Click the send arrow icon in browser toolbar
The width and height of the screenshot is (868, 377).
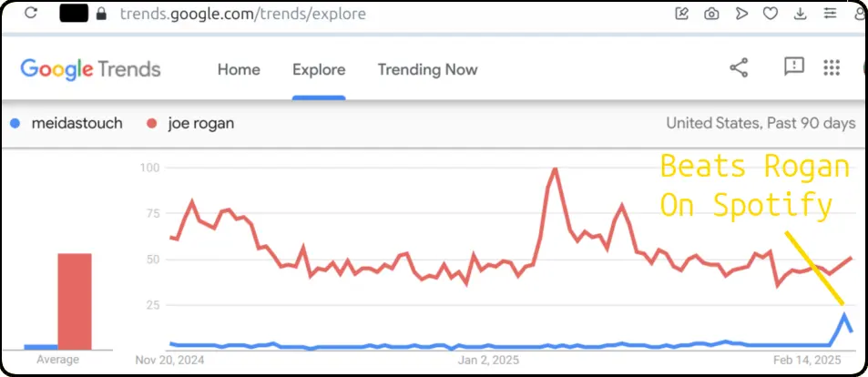tap(741, 14)
